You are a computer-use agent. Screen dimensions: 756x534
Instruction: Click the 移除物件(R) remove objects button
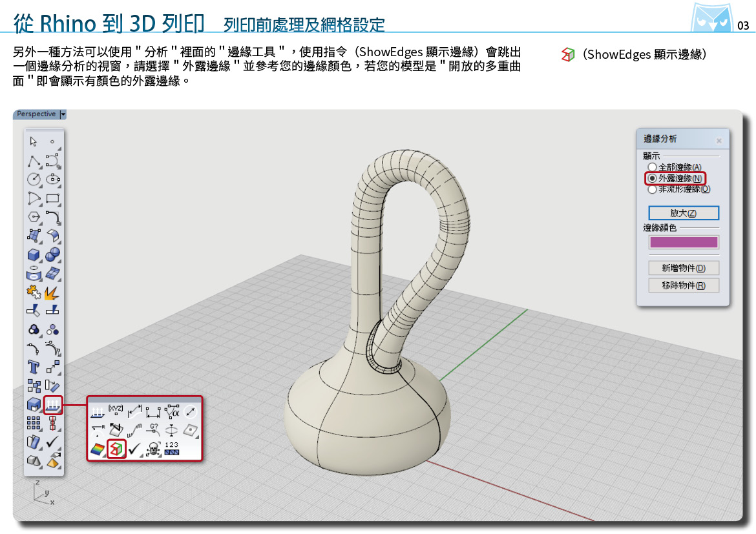(x=683, y=285)
